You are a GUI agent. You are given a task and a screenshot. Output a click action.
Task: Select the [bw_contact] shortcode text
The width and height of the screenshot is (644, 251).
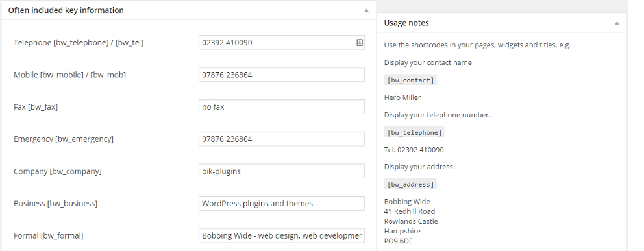[x=410, y=80]
